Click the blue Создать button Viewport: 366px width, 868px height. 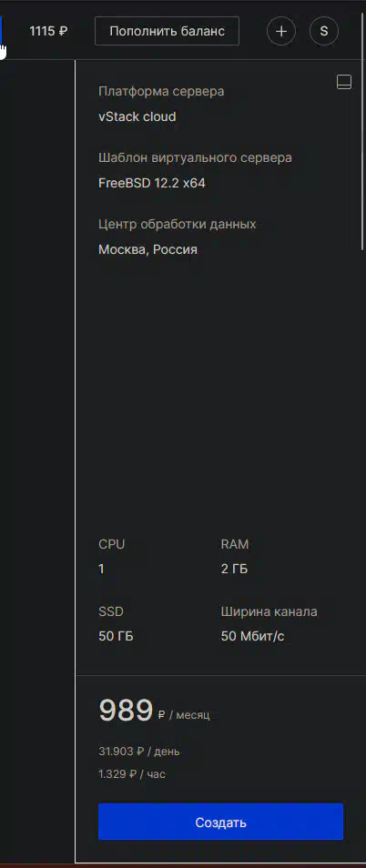point(220,823)
